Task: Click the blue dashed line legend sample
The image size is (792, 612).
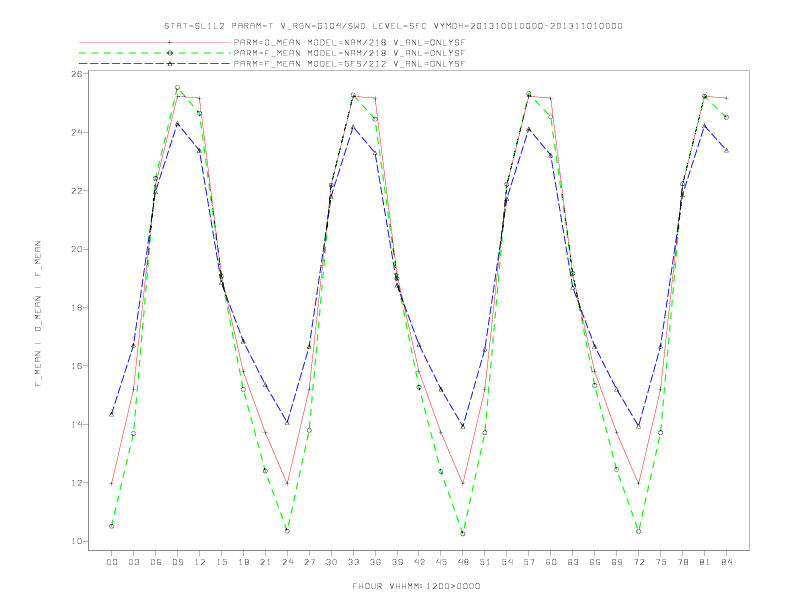Action: pyautogui.click(x=155, y=64)
